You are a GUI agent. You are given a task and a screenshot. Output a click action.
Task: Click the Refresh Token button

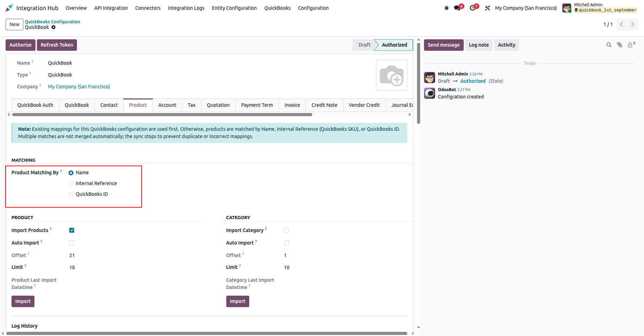coord(57,45)
